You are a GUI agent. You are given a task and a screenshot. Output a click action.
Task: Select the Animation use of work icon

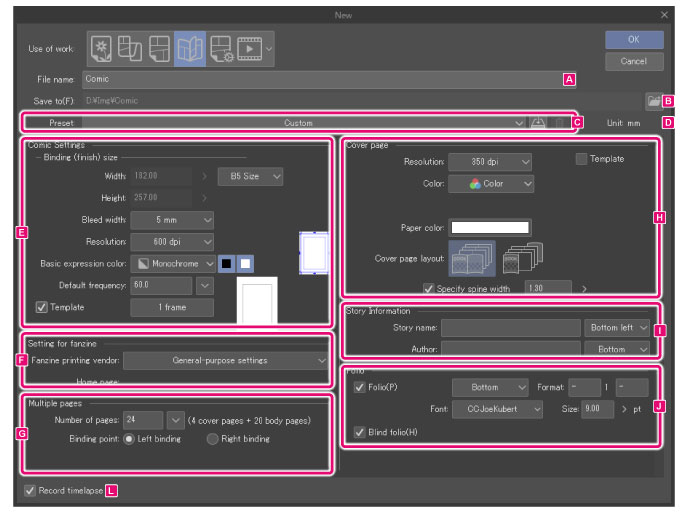[x=250, y=49]
